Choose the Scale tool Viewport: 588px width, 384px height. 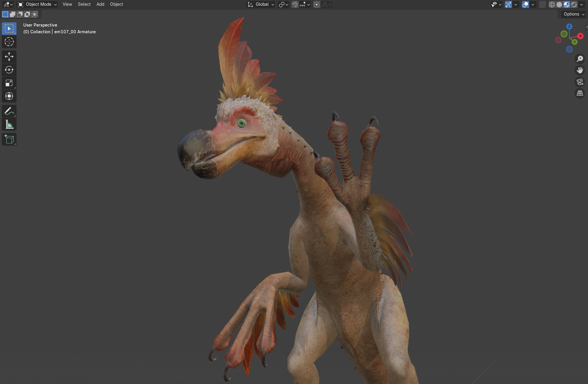[9, 83]
